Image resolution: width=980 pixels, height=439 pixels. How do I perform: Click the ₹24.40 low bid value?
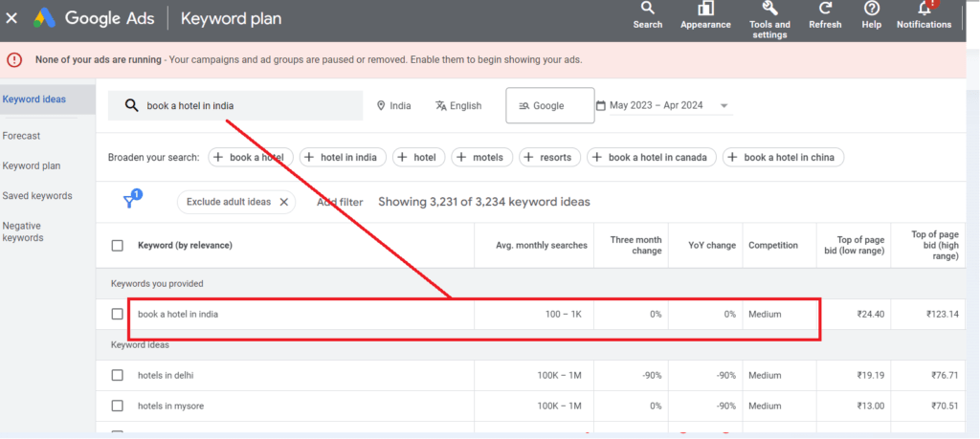pos(871,314)
